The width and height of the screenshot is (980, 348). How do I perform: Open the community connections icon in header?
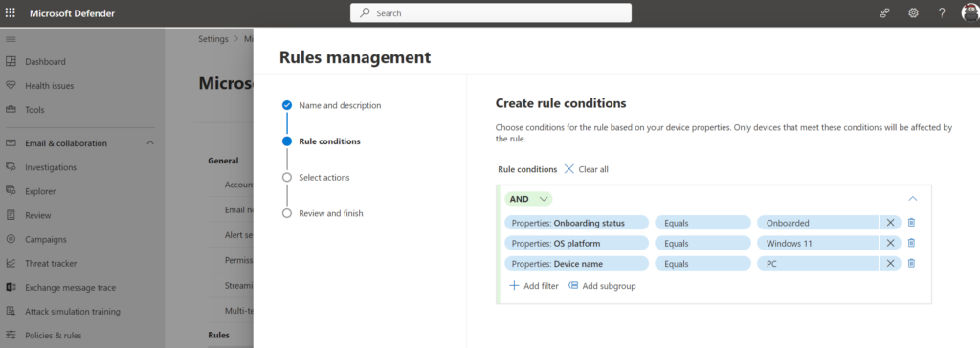click(884, 13)
